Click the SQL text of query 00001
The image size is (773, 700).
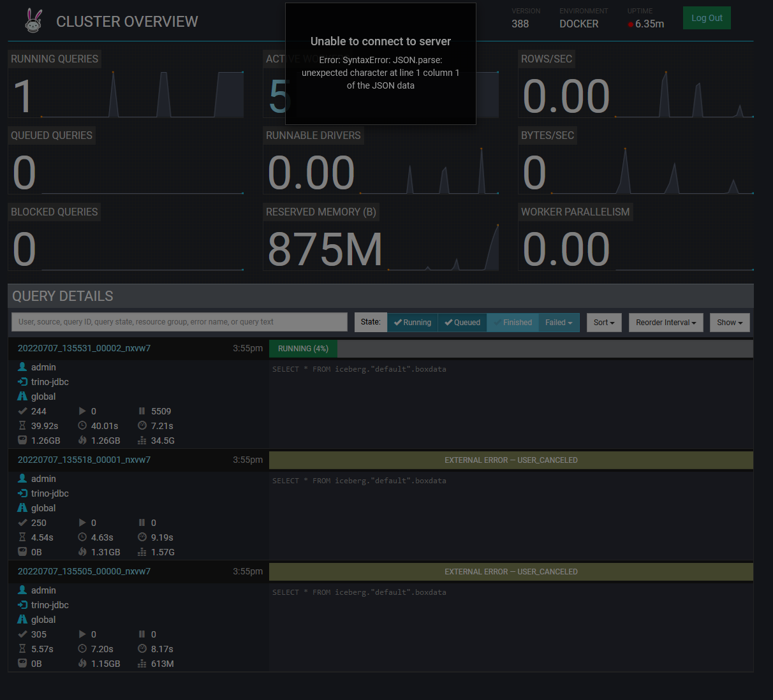pyautogui.click(x=359, y=481)
